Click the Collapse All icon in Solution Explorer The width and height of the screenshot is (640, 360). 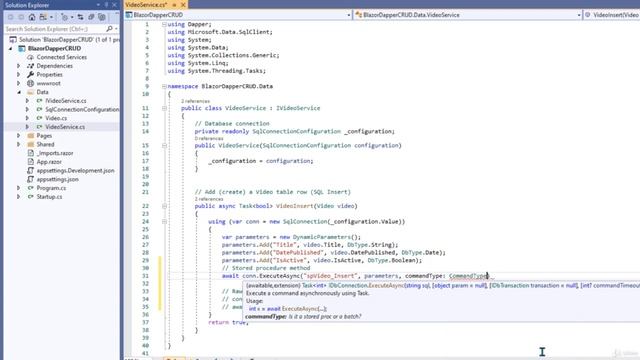click(x=91, y=17)
